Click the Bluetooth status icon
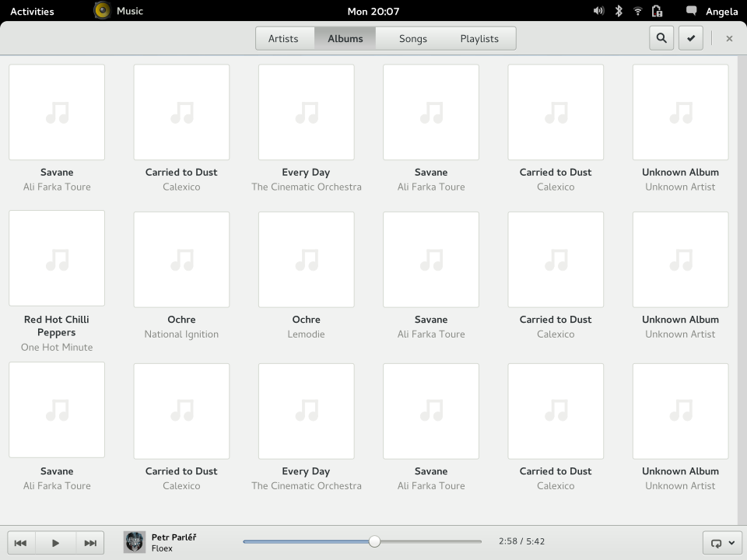The height and width of the screenshot is (560, 747). 619,10
